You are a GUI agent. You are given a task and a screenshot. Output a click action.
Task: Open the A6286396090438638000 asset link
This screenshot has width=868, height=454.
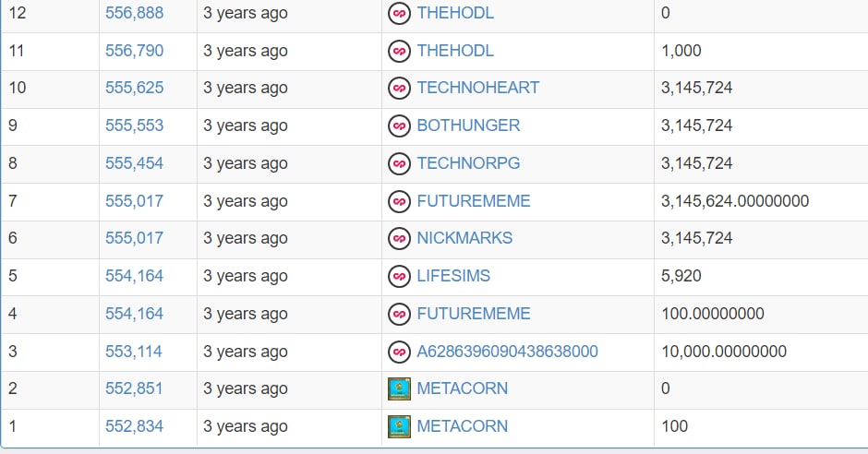coord(507,352)
